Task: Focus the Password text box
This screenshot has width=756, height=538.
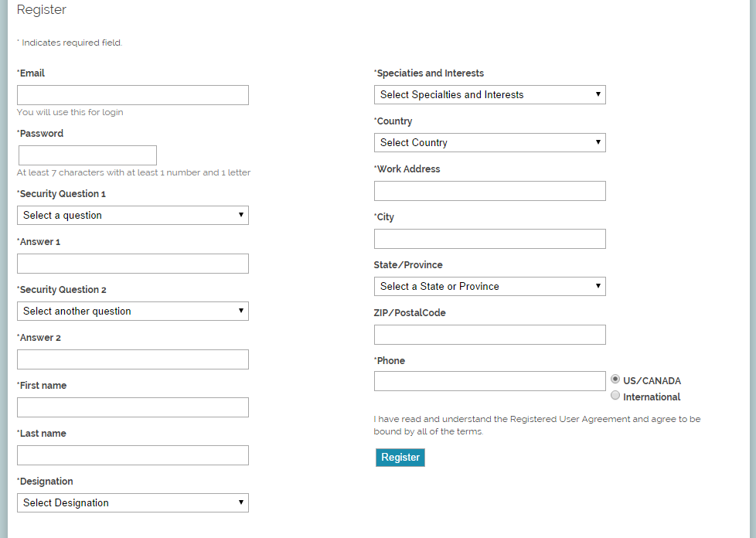Action: [87, 155]
